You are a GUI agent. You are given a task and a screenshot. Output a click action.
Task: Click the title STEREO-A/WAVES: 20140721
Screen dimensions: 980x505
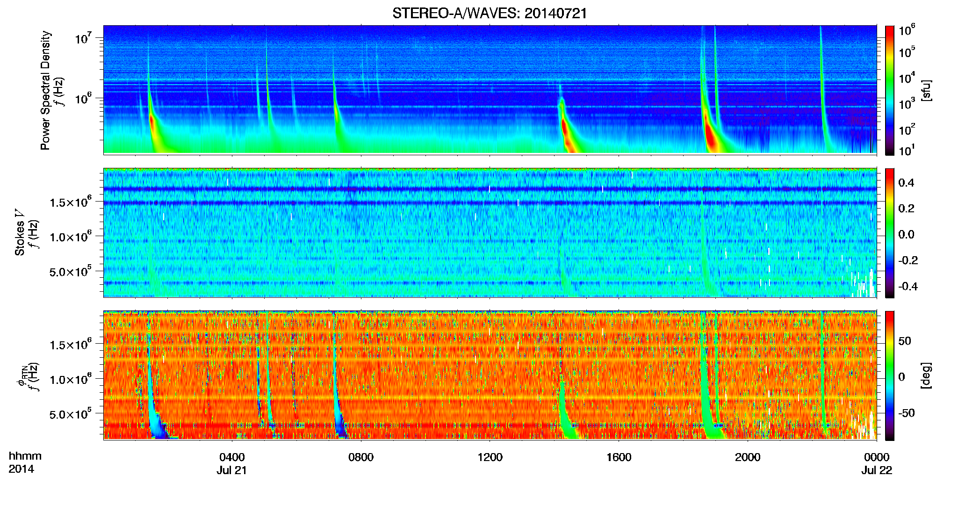click(x=490, y=14)
